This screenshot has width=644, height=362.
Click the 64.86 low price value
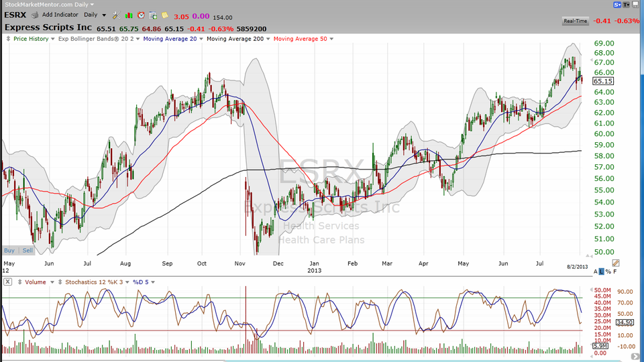point(151,29)
